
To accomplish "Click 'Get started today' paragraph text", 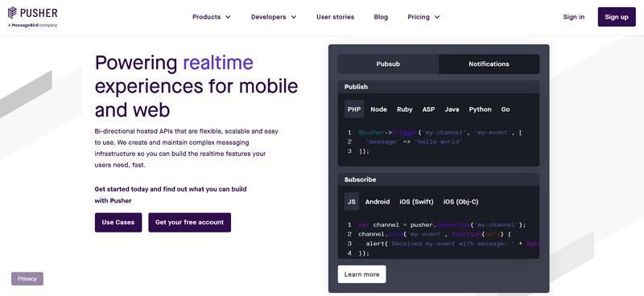I will [171, 195].
